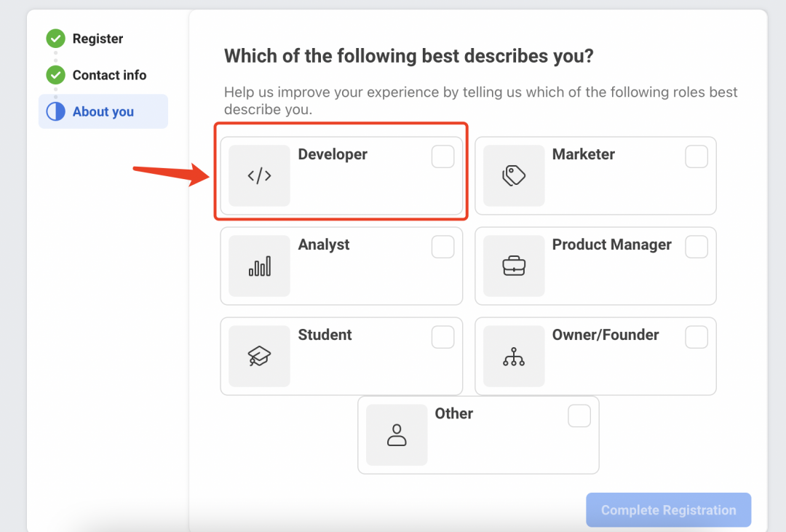786x532 pixels.
Task: Enable the Analyst role checkbox
Action: 442,247
